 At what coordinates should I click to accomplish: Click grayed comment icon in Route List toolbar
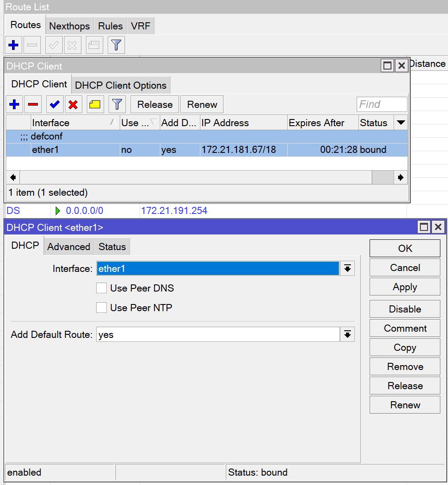click(94, 45)
